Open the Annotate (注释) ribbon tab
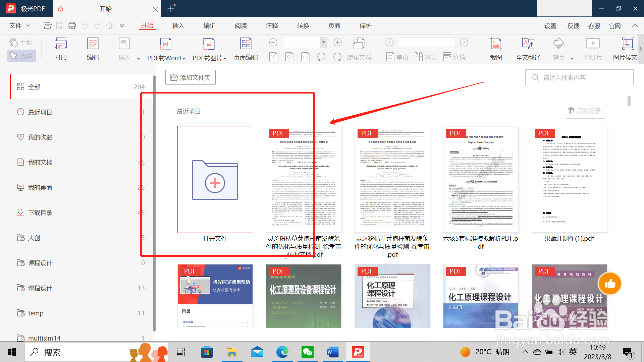This screenshot has width=644, height=362. 272,26
